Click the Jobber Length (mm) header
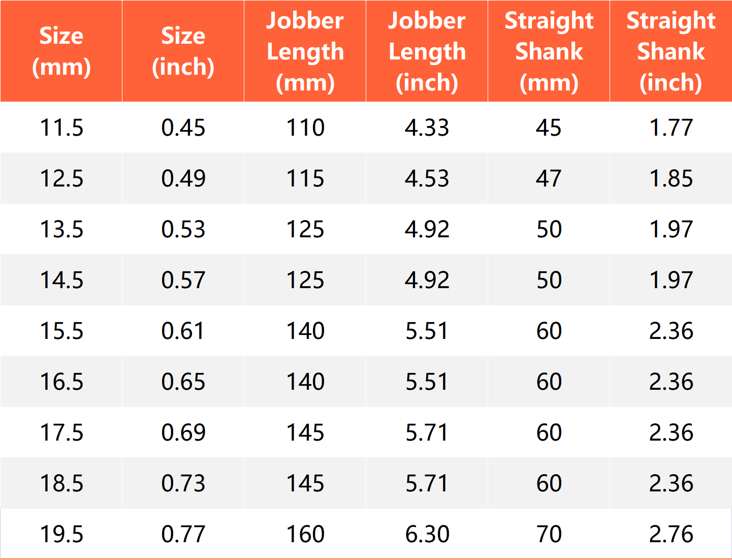Viewport: 732px width, 560px height. click(x=305, y=51)
